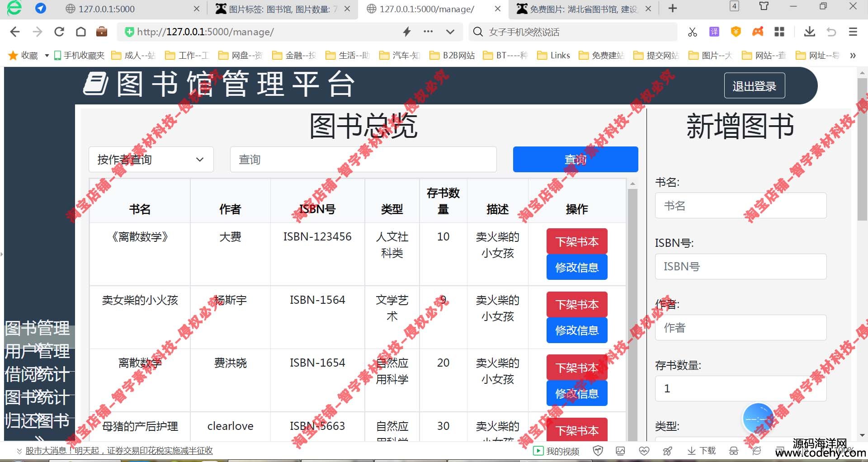The width and height of the screenshot is (868, 462).
Task: Go back with the browser back arrow
Action: pos(15,32)
